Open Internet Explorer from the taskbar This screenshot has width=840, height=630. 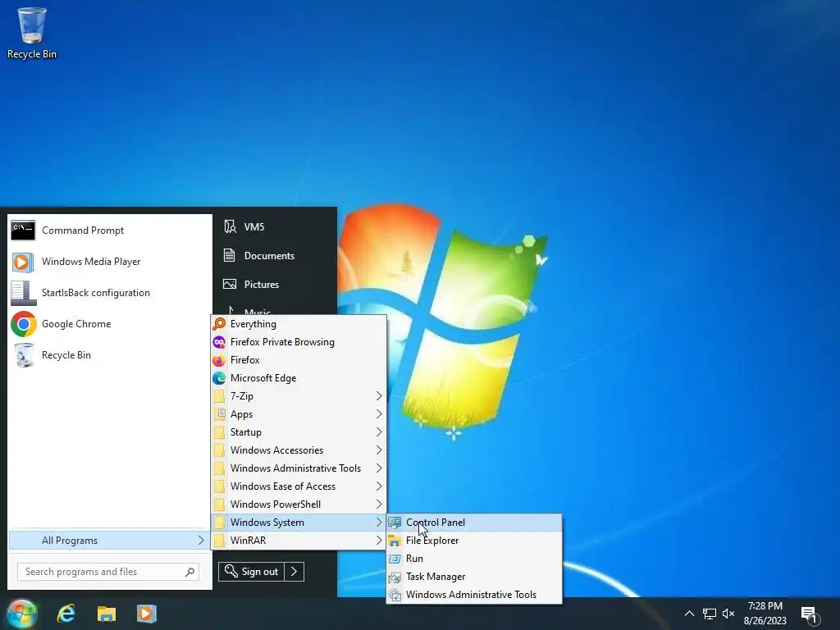pos(66,614)
